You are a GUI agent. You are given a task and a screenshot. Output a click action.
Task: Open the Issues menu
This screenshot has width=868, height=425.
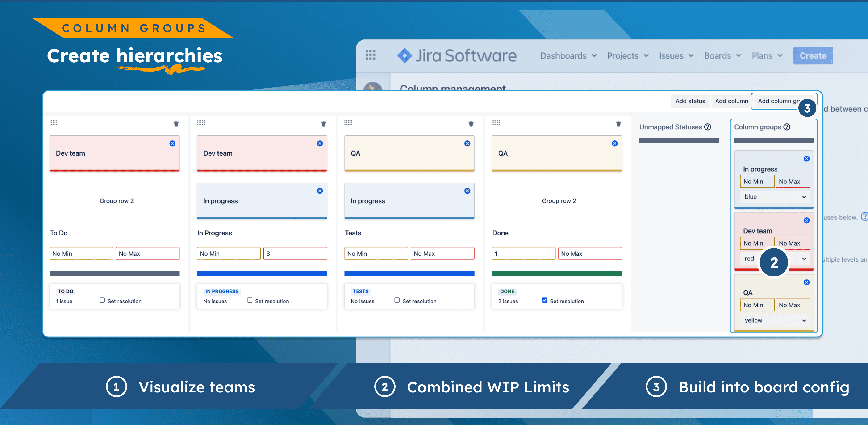676,56
